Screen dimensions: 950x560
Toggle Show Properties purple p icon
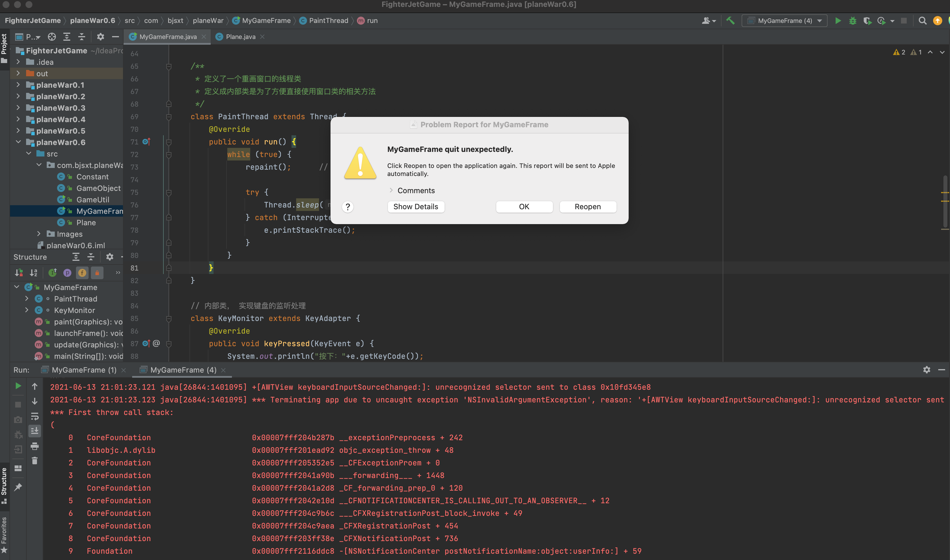coord(67,273)
